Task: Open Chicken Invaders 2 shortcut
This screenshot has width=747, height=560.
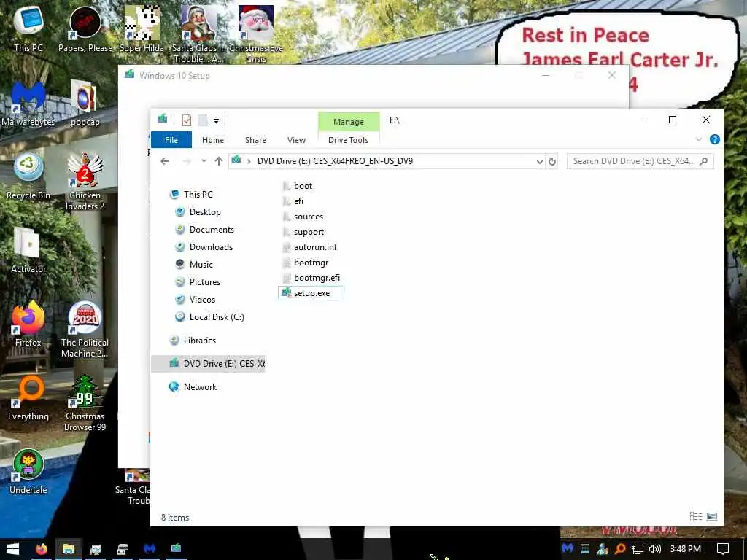Action: 85,182
